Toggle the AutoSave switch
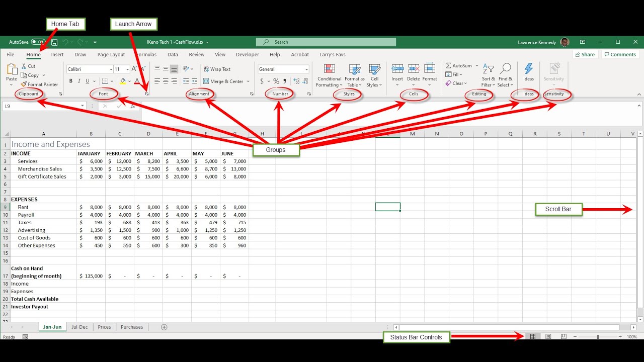 click(38, 42)
